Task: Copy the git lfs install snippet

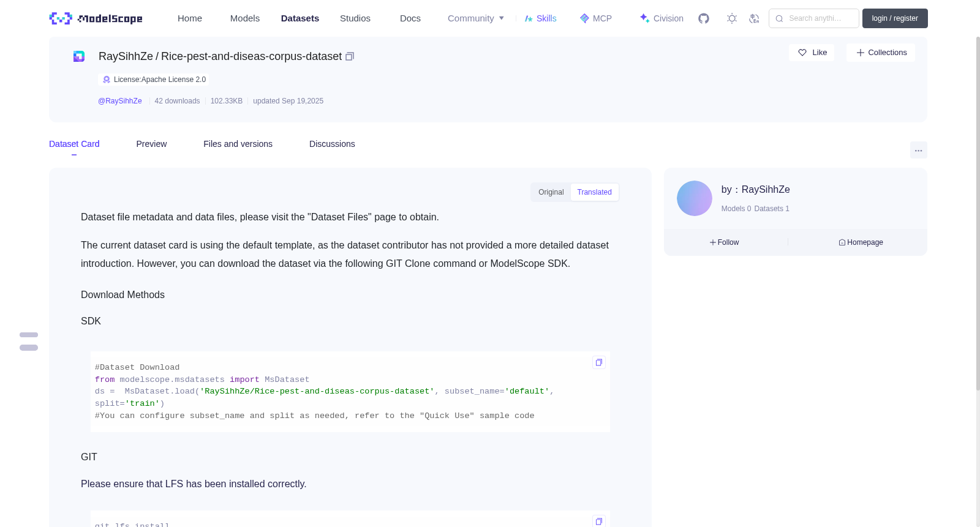Action: coord(599,521)
